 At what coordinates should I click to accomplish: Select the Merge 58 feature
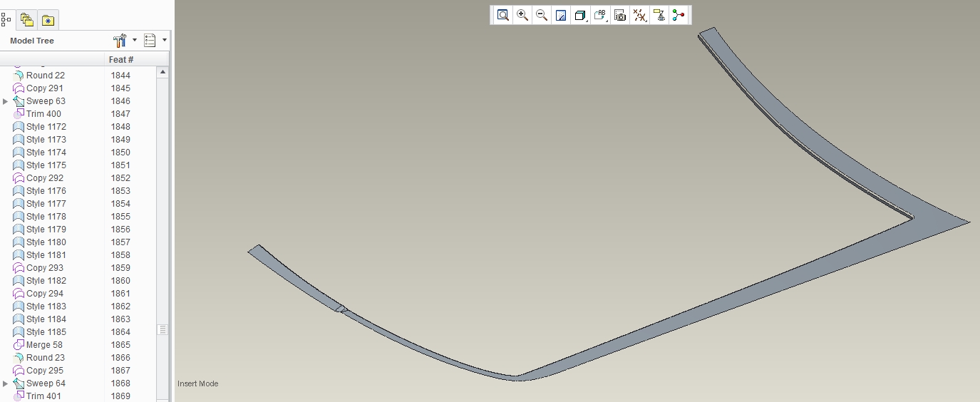[44, 345]
